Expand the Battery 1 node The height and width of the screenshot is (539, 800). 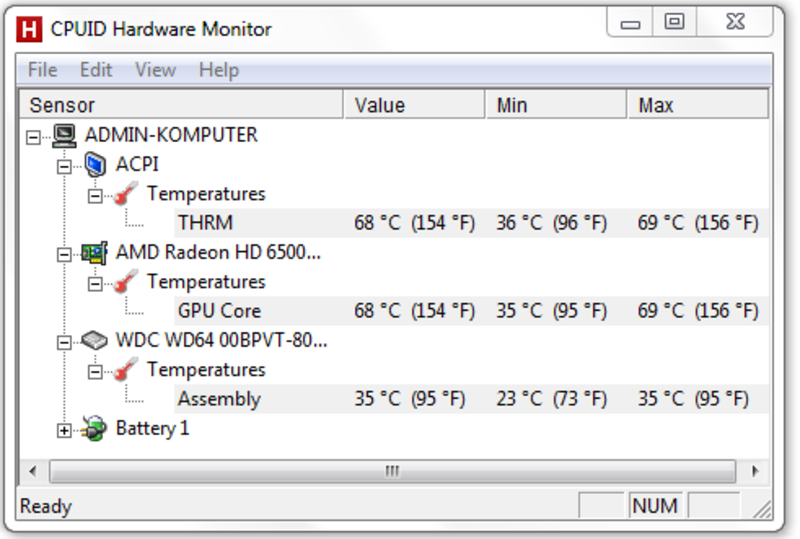(x=64, y=431)
